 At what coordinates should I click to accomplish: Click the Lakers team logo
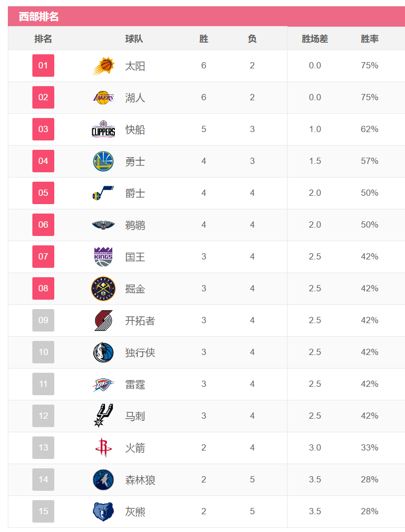point(103,98)
